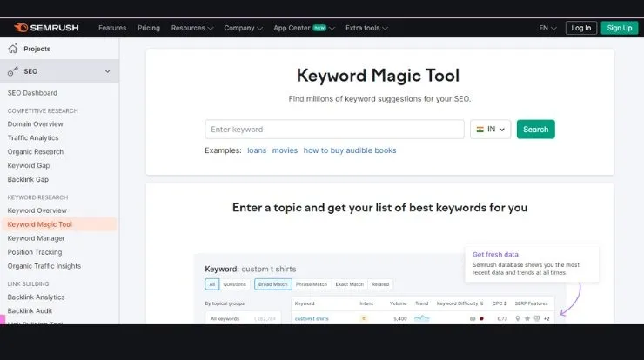The image size is (644, 360).
Task: Expand the Company dropdown
Action: point(243,28)
